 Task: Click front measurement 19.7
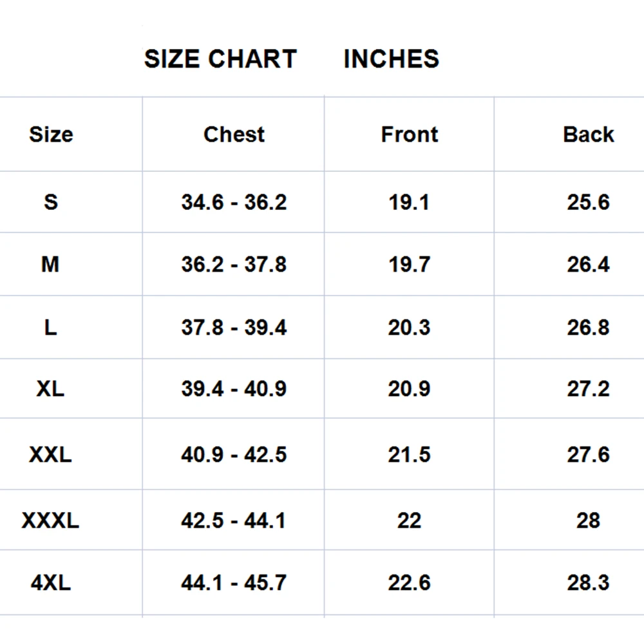coord(409,264)
